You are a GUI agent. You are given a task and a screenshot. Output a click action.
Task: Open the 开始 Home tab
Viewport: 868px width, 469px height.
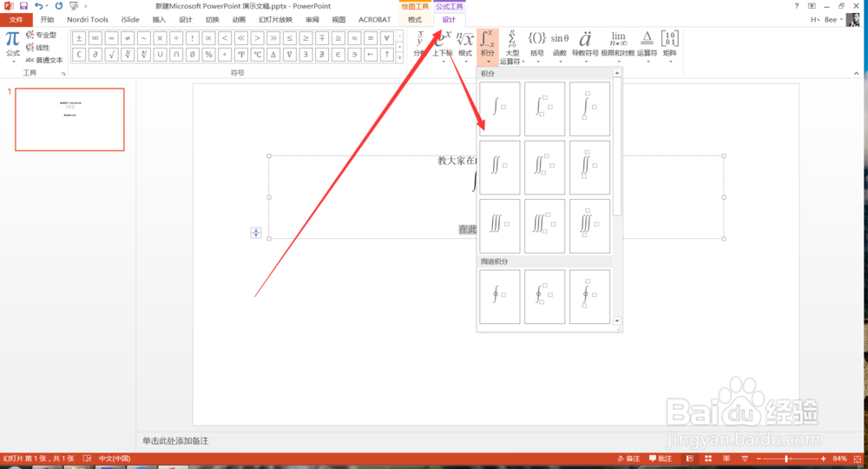pos(47,19)
